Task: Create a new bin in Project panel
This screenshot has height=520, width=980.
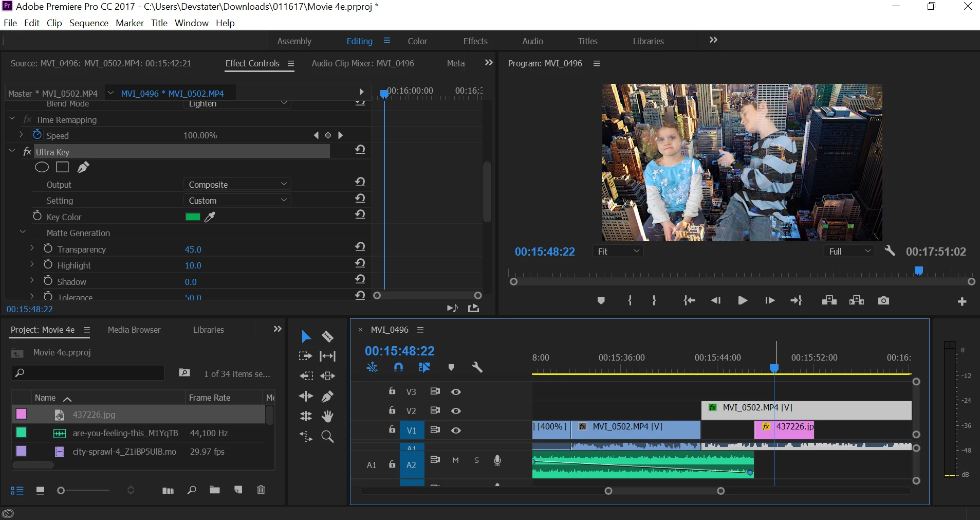Action: pos(215,490)
